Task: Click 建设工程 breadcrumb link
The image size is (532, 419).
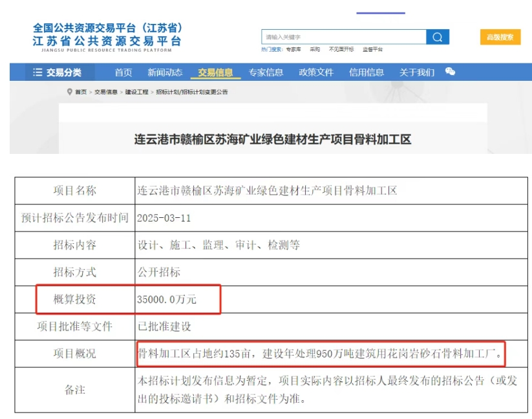Action: click(x=136, y=92)
